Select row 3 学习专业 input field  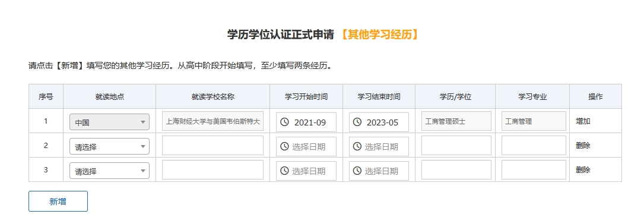[x=534, y=169]
